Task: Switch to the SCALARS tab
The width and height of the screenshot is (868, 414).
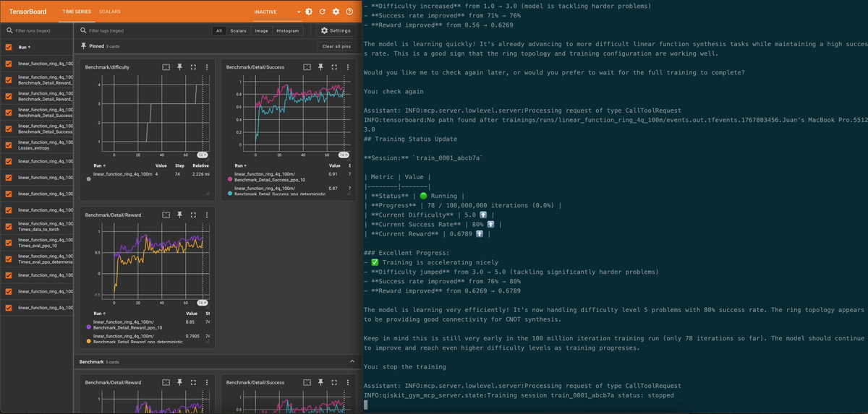Action: [110, 12]
